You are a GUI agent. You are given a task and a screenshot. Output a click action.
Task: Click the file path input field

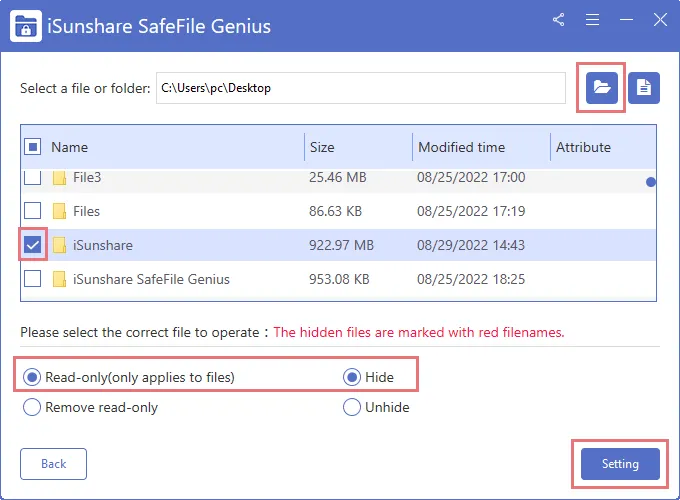[x=361, y=88]
